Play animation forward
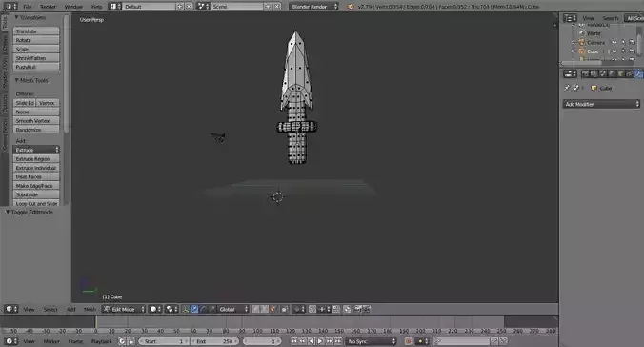 coord(320,341)
